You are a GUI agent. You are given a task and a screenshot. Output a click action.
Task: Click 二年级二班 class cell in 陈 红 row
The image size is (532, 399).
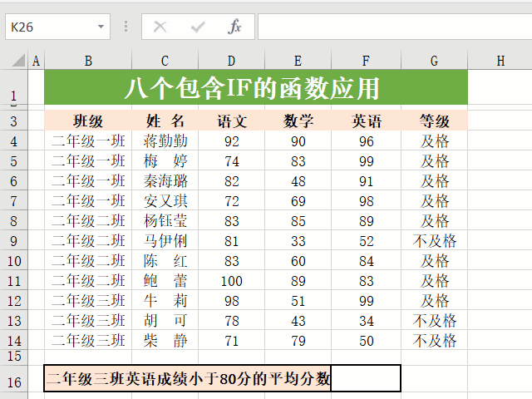click(x=88, y=260)
